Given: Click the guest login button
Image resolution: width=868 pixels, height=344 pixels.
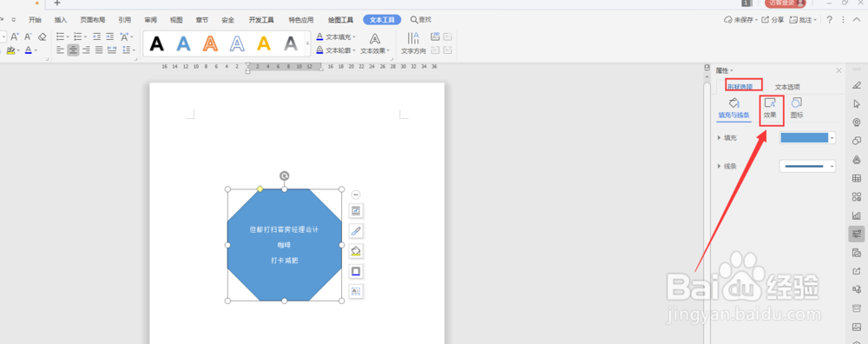Looking at the screenshot, I should coord(785,3).
